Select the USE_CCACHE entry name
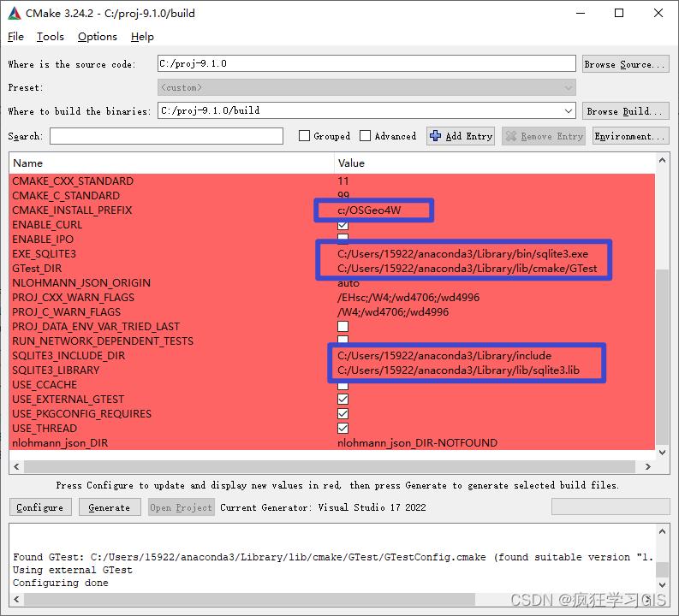This screenshot has width=679, height=616. click(x=45, y=384)
